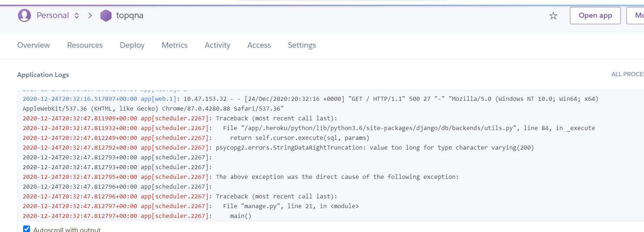Toggle Autoscroll with output checkbox
Viewport: 644px width, 232px height.
coord(26,229)
